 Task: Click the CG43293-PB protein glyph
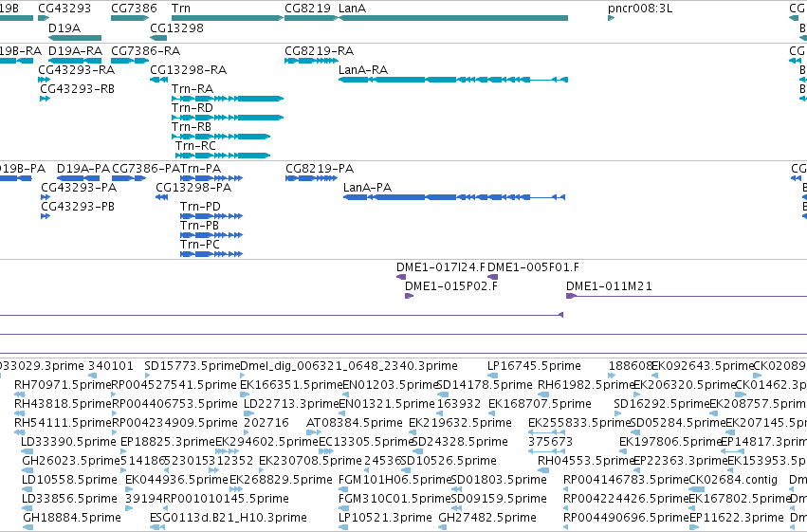tap(46, 216)
